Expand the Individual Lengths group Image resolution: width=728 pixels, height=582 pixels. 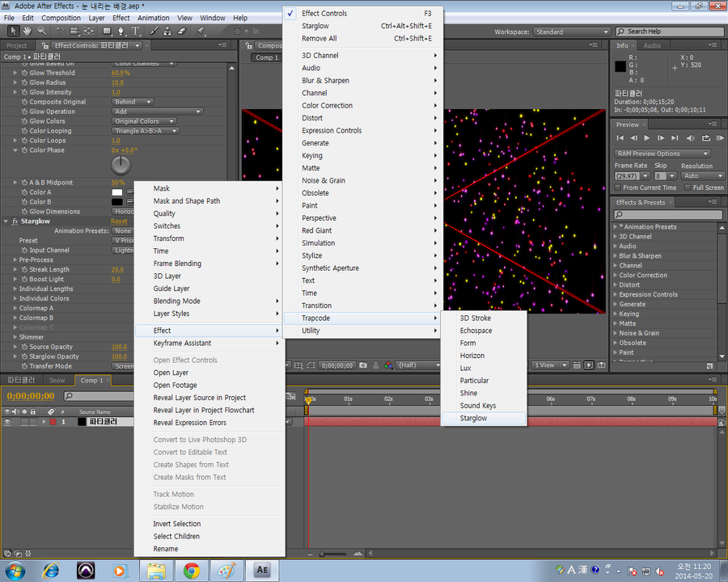[x=15, y=289]
